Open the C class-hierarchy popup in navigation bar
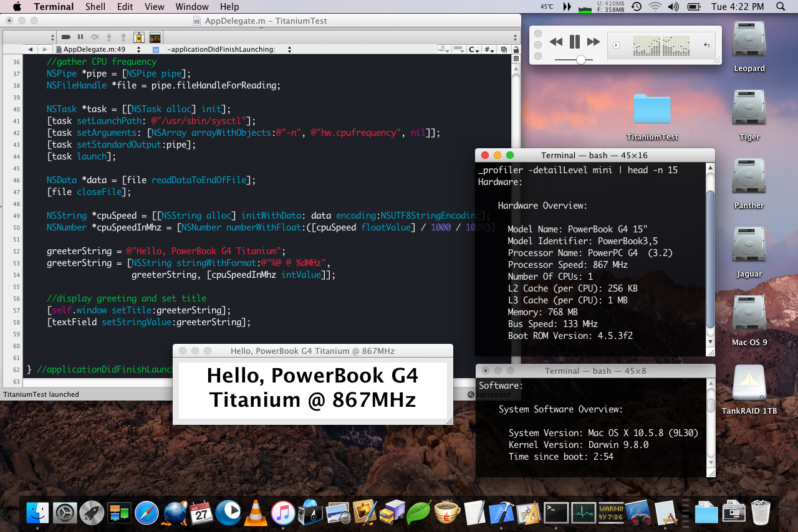This screenshot has height=532, width=798. 474,49
